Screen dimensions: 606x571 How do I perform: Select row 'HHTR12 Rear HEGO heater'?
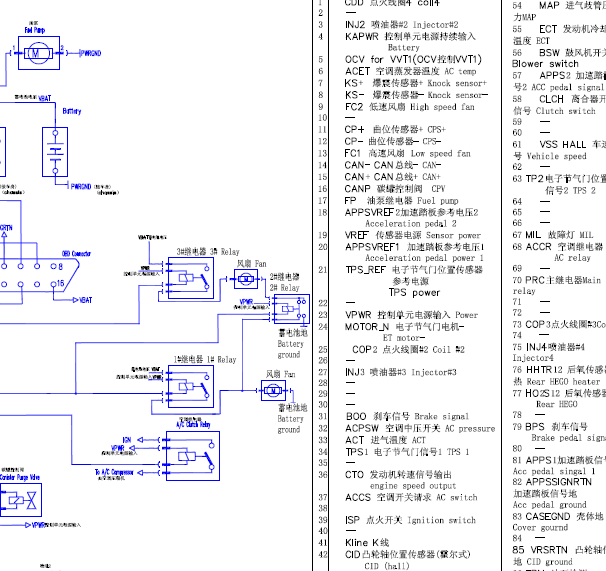(559, 375)
